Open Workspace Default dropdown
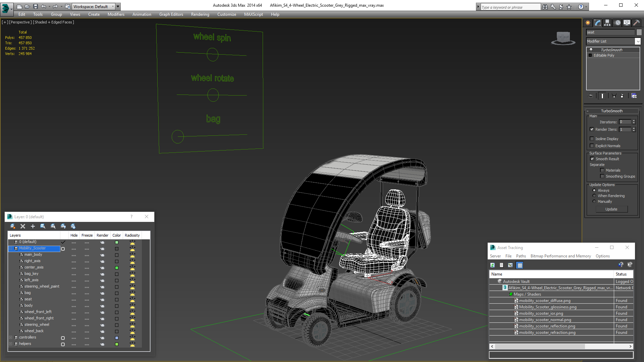Screen dimensions: 644x362 tap(94, 6)
